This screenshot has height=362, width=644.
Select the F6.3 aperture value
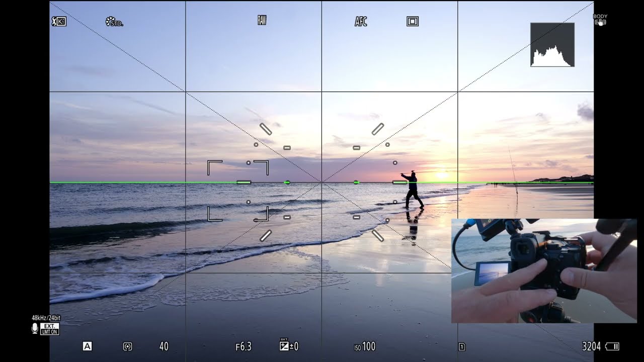point(244,346)
